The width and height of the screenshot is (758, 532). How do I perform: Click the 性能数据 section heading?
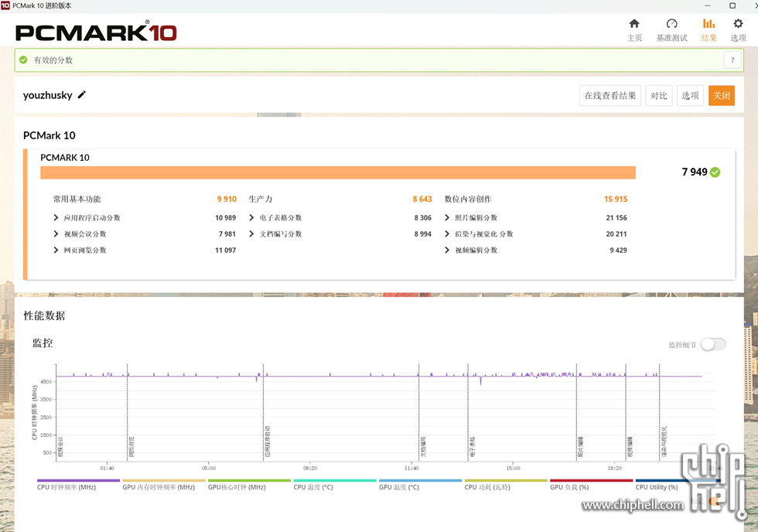[44, 315]
